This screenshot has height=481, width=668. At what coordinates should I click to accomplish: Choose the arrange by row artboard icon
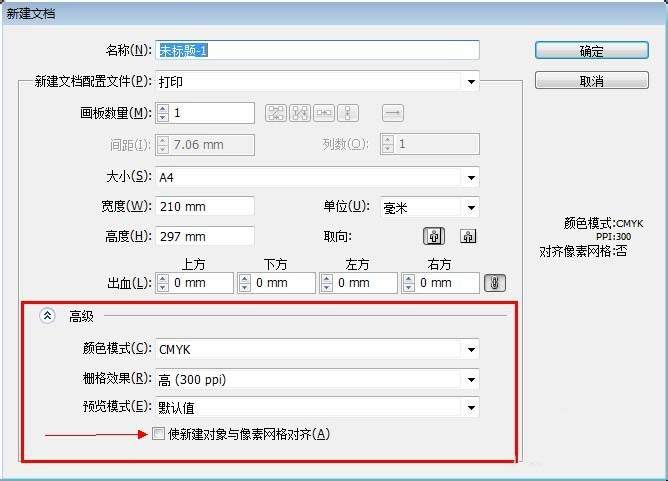[x=324, y=113]
